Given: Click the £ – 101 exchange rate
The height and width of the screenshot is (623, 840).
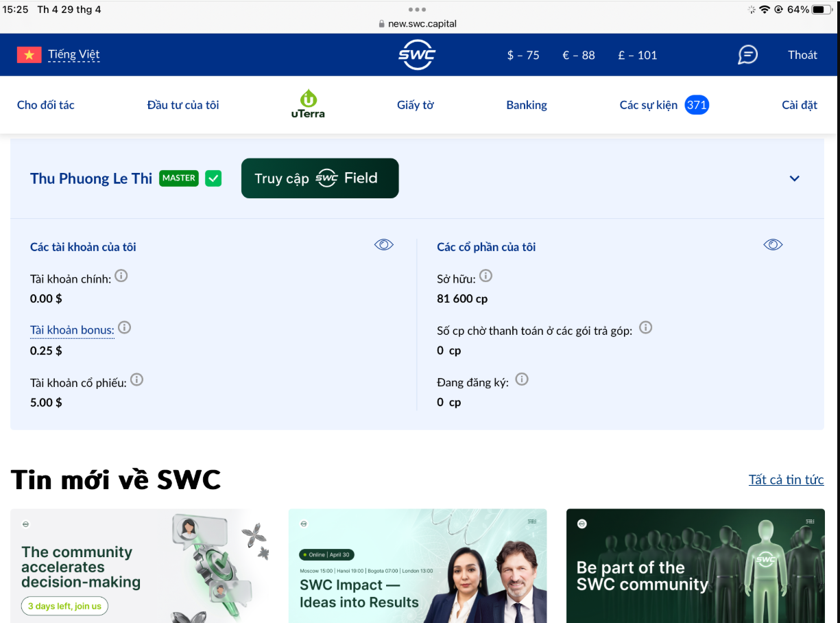Looking at the screenshot, I should pos(638,55).
